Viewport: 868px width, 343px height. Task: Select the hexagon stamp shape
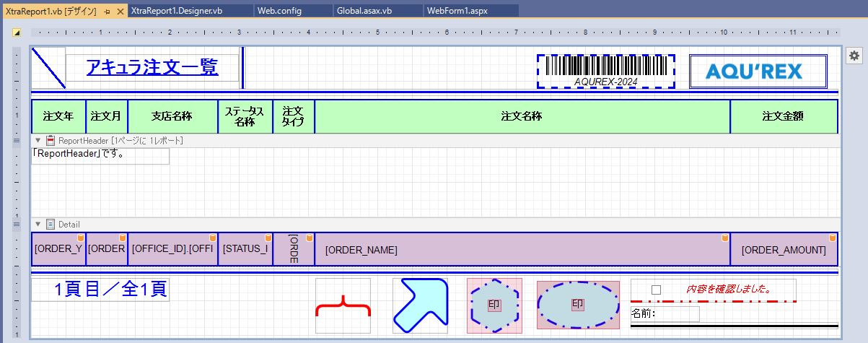[x=494, y=306]
